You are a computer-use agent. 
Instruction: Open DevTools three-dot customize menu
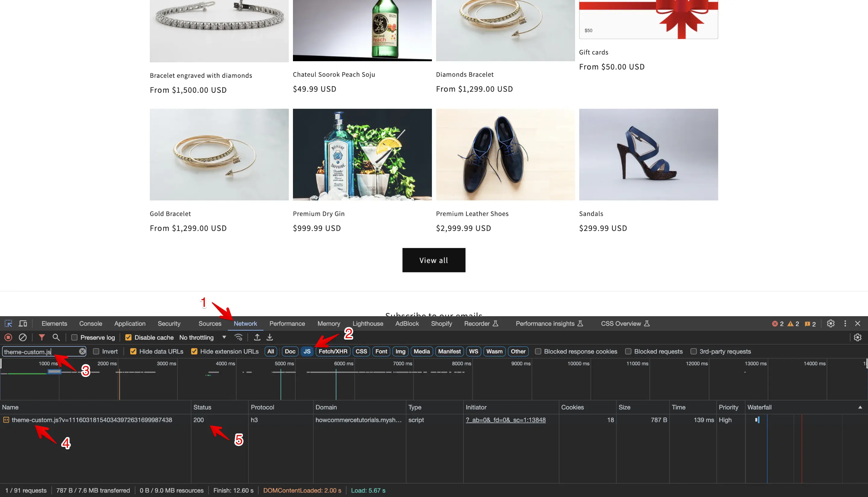pos(845,323)
